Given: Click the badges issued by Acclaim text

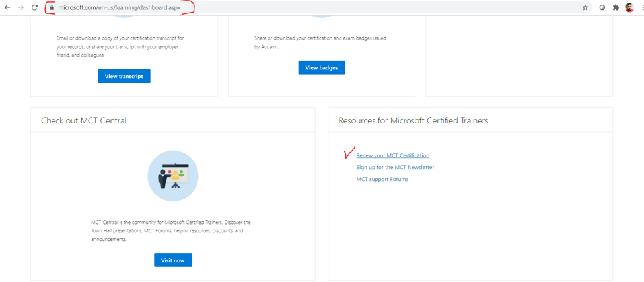Looking at the screenshot, I should (320, 42).
